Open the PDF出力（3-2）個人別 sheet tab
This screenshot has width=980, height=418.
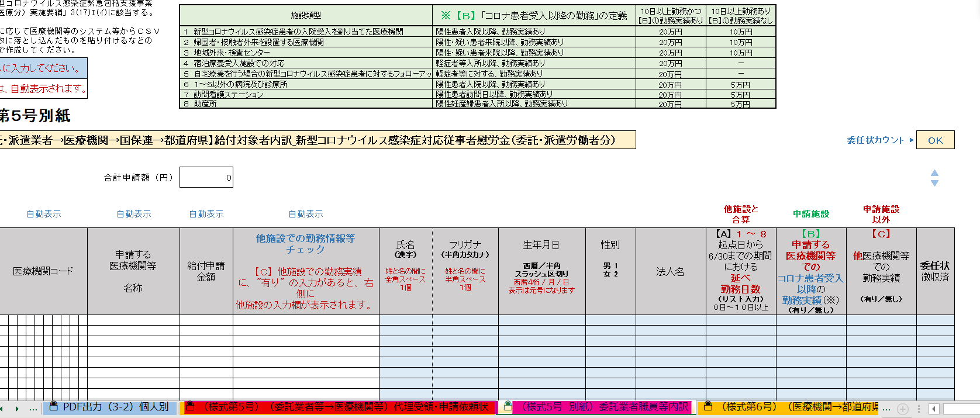[109, 407]
